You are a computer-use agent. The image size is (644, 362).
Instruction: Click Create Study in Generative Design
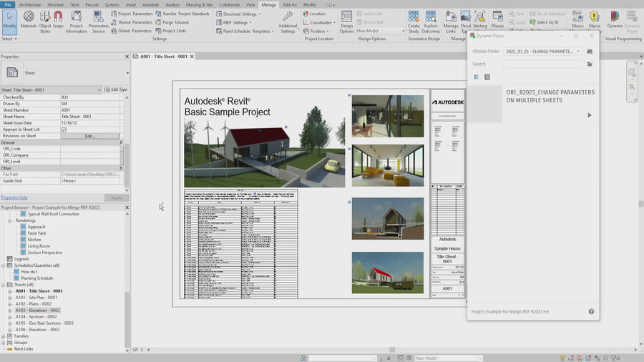tap(414, 22)
